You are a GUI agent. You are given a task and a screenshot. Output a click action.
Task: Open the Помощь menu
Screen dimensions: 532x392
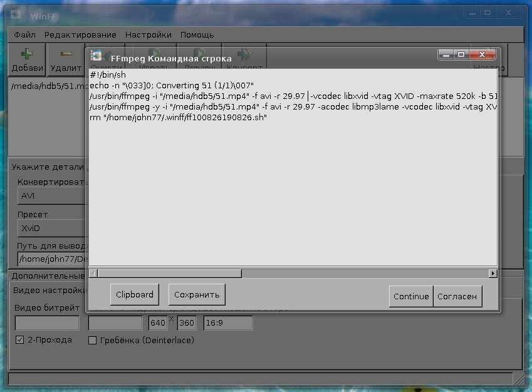pyautogui.click(x=197, y=35)
